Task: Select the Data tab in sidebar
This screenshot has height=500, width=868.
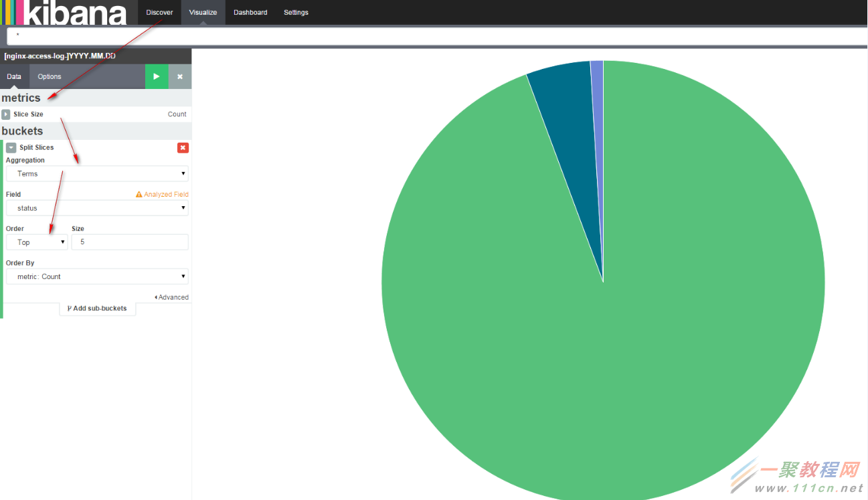Action: pyautogui.click(x=14, y=76)
